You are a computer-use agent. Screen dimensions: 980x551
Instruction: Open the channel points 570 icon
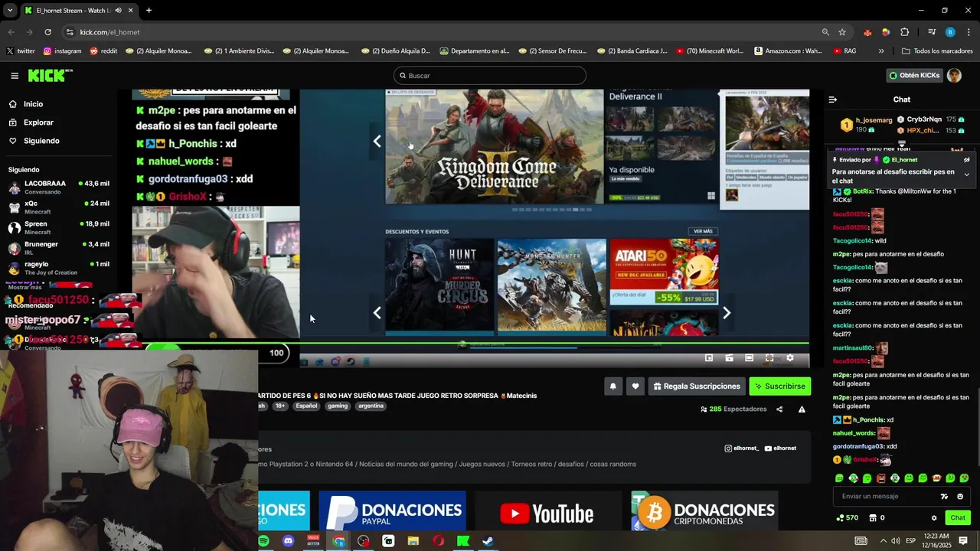(848, 518)
